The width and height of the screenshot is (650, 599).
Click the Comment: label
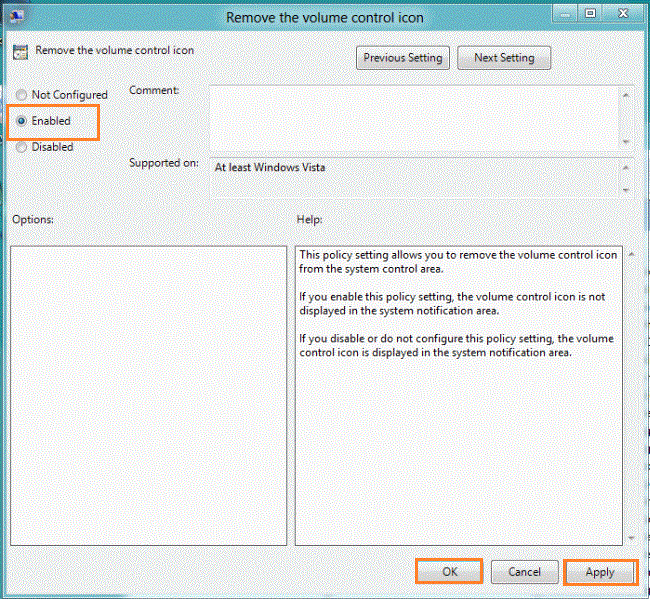[x=154, y=90]
